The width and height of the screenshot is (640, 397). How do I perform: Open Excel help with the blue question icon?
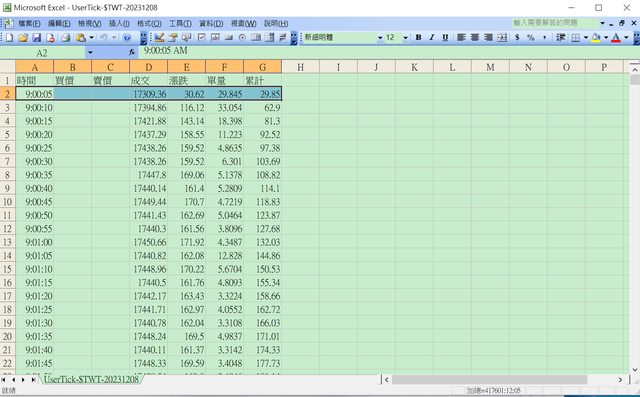tap(127, 38)
